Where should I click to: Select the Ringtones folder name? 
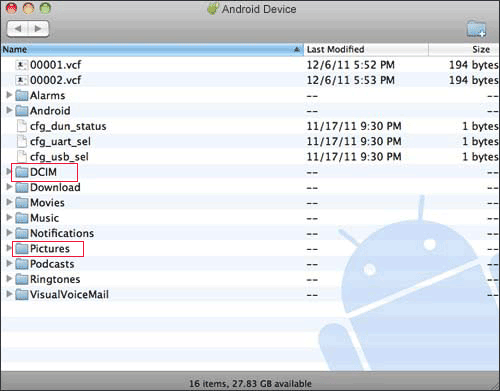point(55,279)
